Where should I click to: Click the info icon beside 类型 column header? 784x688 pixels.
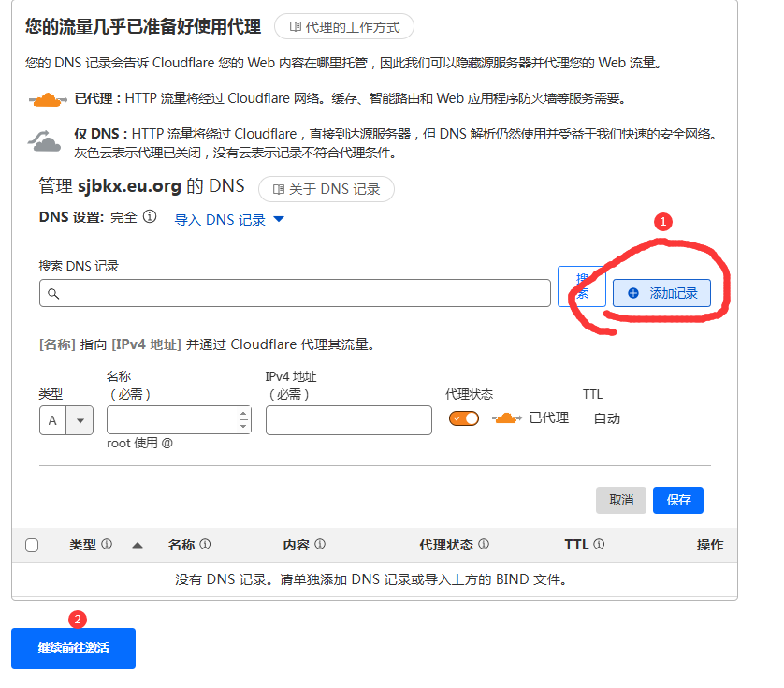click(107, 544)
